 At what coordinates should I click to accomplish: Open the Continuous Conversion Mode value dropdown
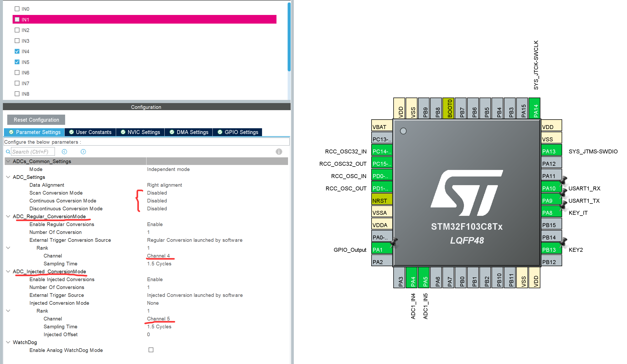point(157,201)
